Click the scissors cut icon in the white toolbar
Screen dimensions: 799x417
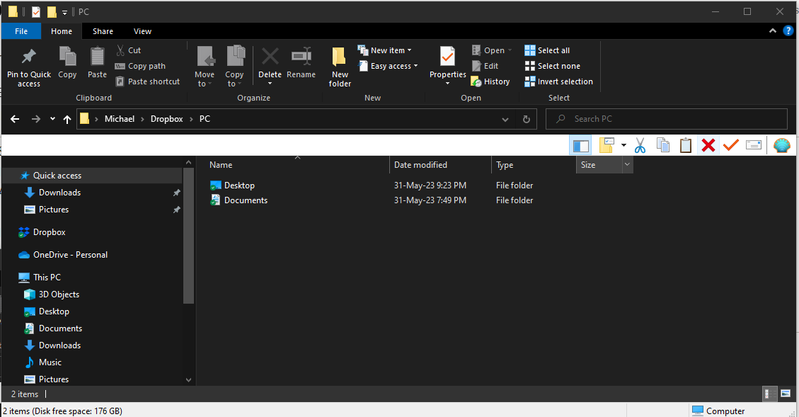click(639, 145)
